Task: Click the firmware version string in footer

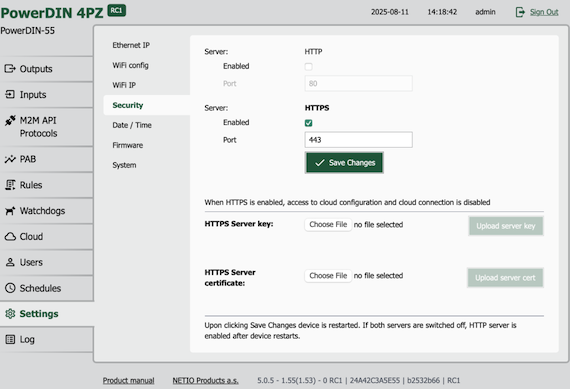Action: tap(358, 380)
